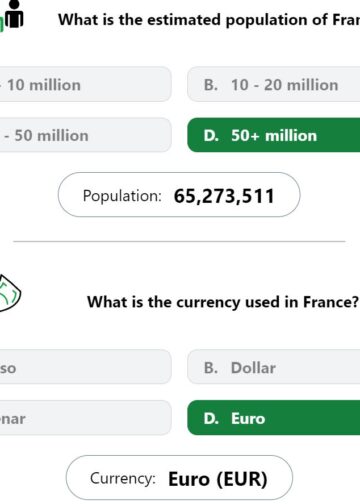This screenshot has height=504, width=360.
Task: Select answer D. 50+ million
Action: click(273, 135)
